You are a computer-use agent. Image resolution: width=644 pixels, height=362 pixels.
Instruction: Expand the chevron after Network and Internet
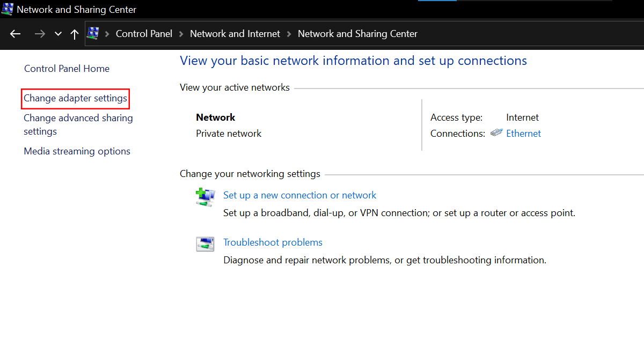289,34
